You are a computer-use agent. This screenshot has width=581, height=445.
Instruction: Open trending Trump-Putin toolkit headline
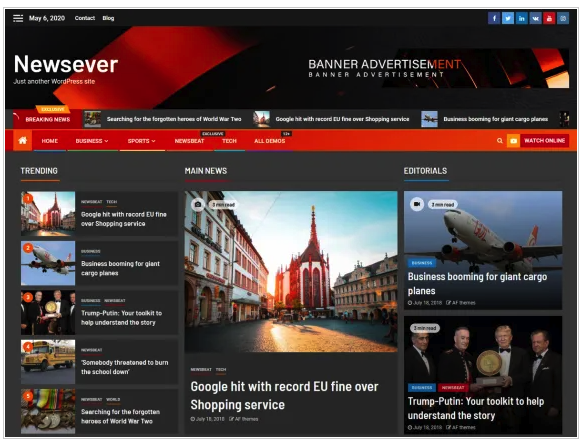[122, 318]
